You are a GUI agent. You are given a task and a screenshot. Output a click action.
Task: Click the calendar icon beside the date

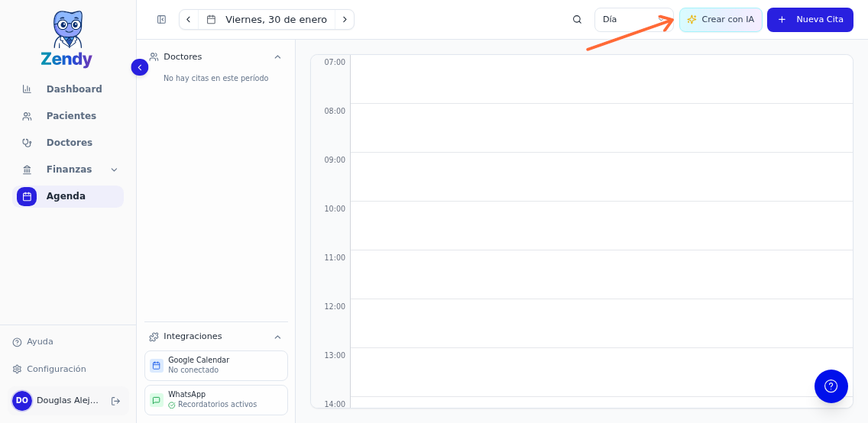[x=212, y=20]
